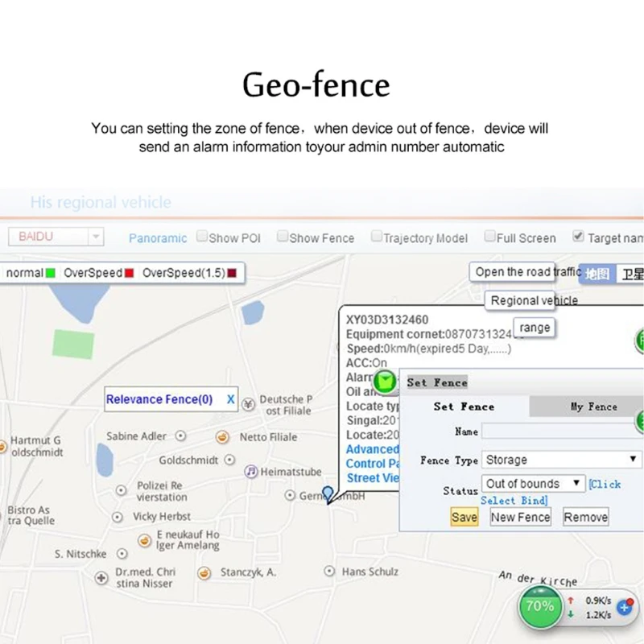Viewport: 644px width, 644px height.
Task: Click the Heimatstube map label
Action: (x=291, y=472)
